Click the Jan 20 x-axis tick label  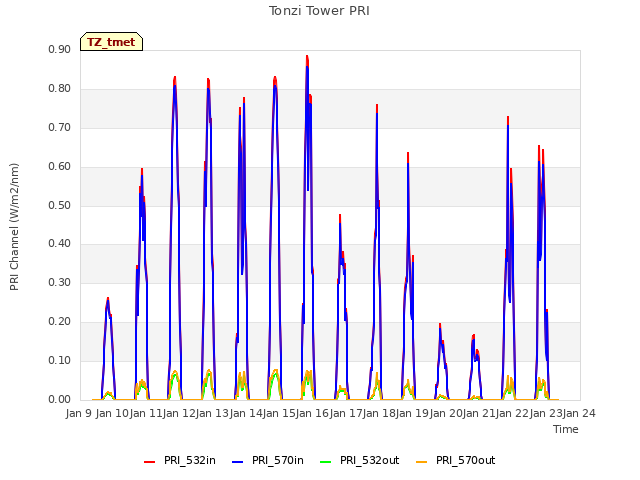(x=445, y=413)
